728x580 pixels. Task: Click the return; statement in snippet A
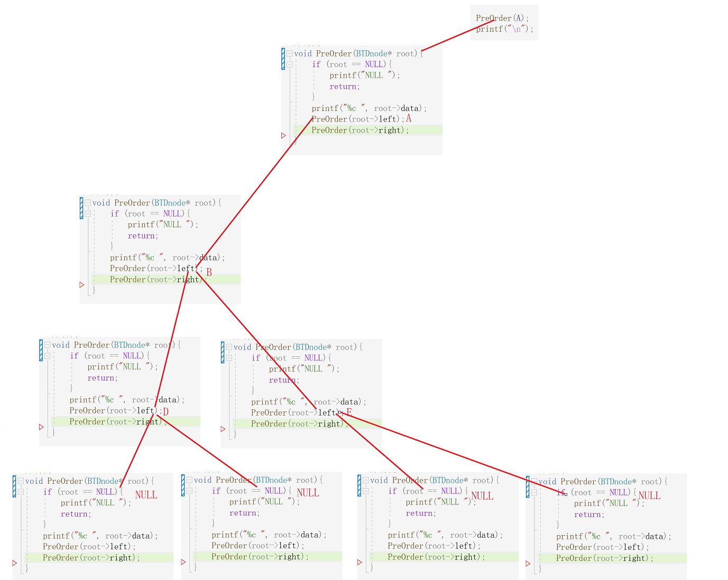point(345,86)
